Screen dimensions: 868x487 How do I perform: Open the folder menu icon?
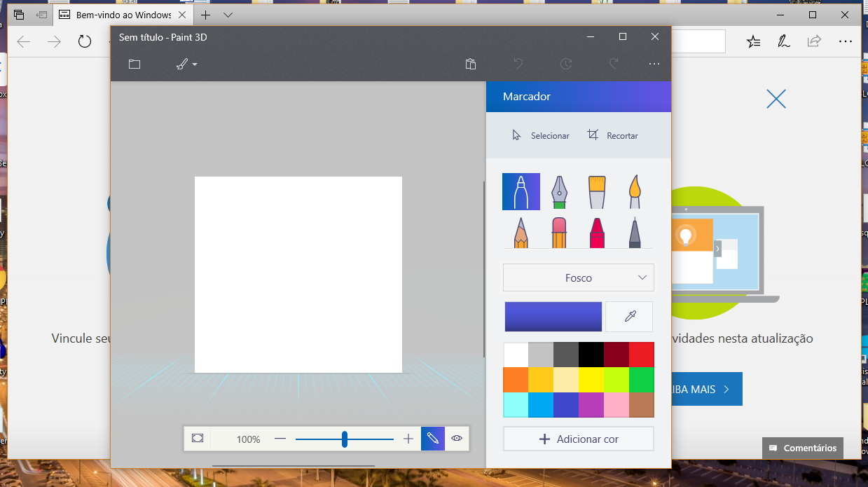point(135,64)
